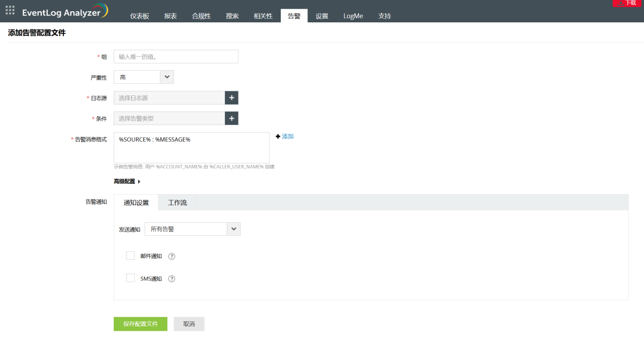The image size is (644, 347).
Task: Enable the 邮件通知 checkbox
Action: (130, 256)
